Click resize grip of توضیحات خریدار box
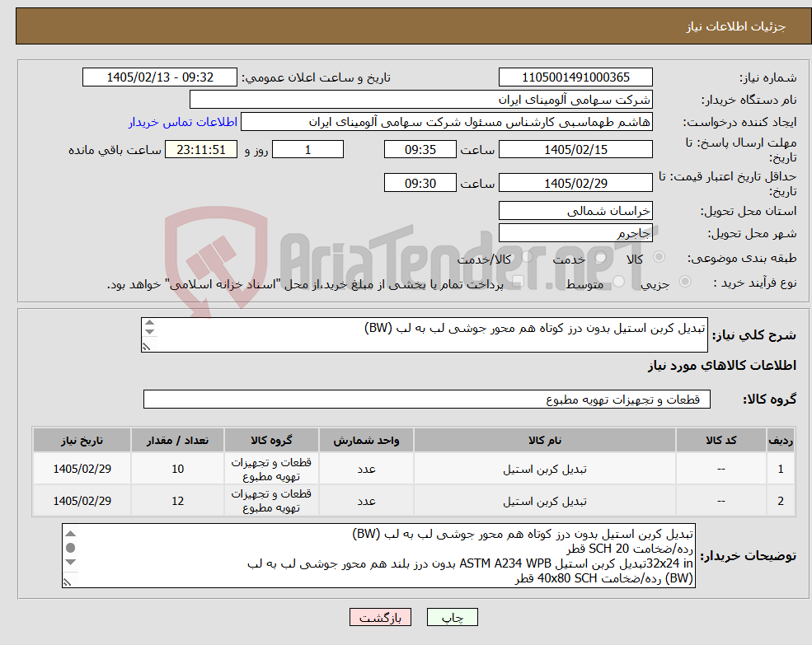 (68, 582)
